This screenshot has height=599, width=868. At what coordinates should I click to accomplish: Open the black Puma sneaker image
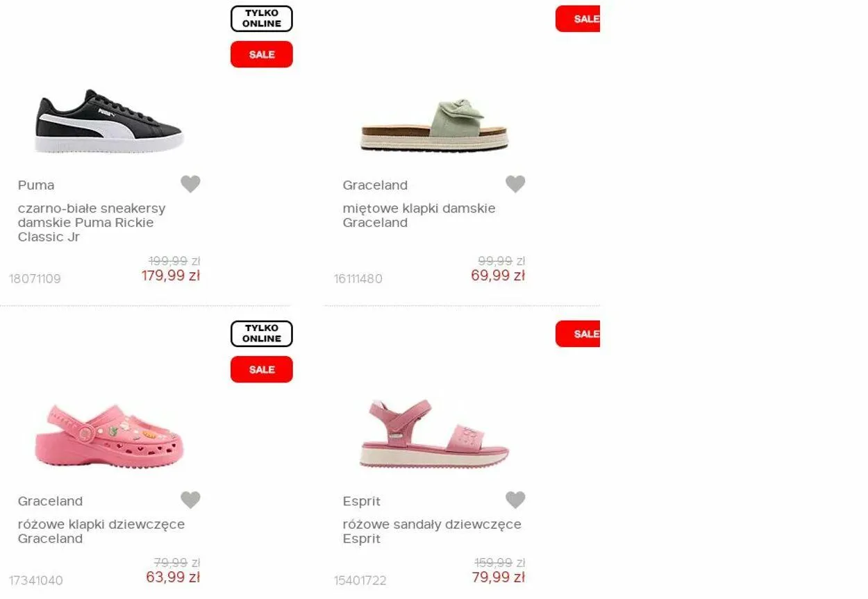point(109,121)
